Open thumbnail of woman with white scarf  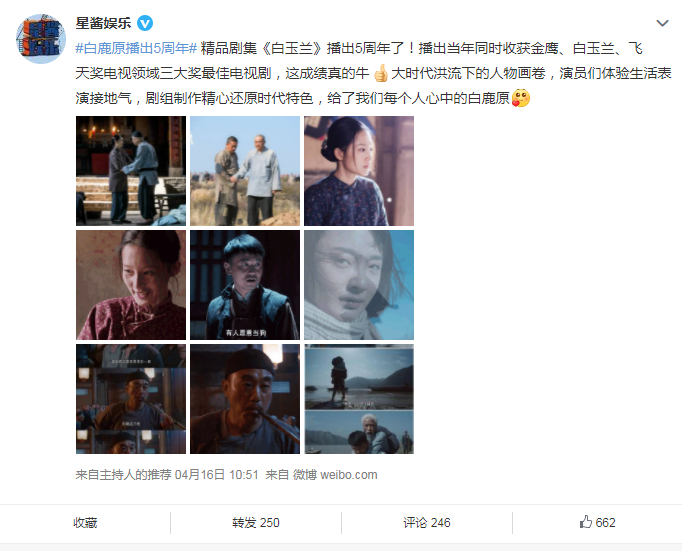(359, 285)
